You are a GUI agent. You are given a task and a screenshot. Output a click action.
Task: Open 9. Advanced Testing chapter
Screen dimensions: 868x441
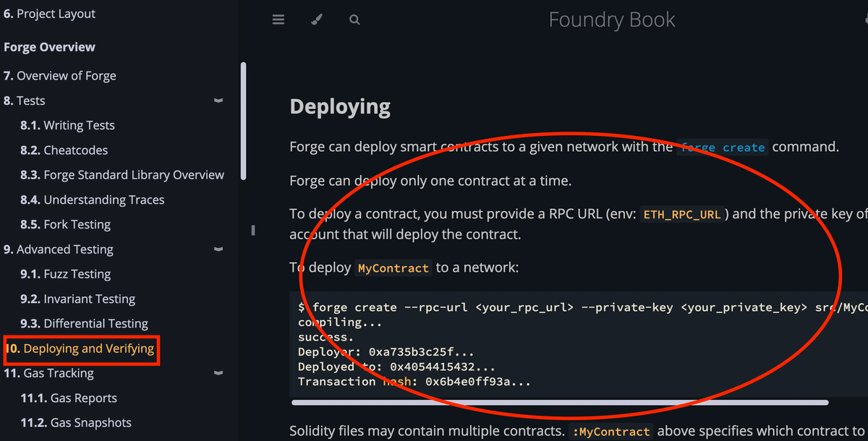pos(58,249)
